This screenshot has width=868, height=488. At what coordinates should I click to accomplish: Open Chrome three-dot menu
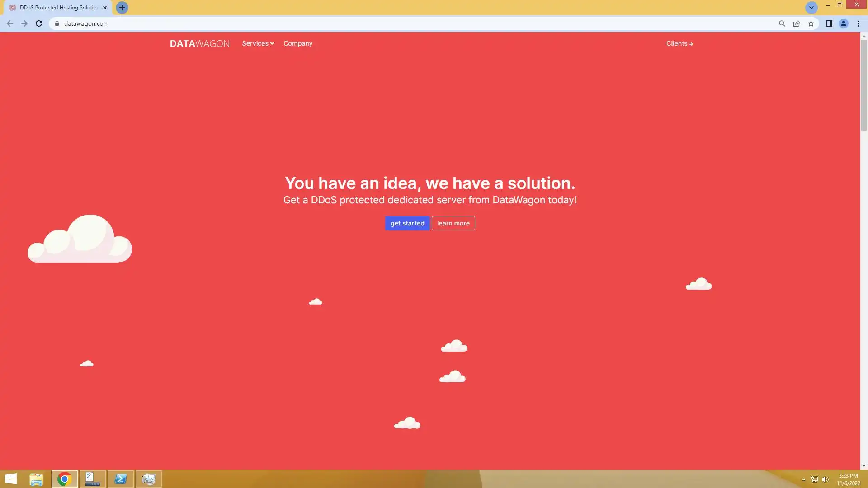coord(858,23)
